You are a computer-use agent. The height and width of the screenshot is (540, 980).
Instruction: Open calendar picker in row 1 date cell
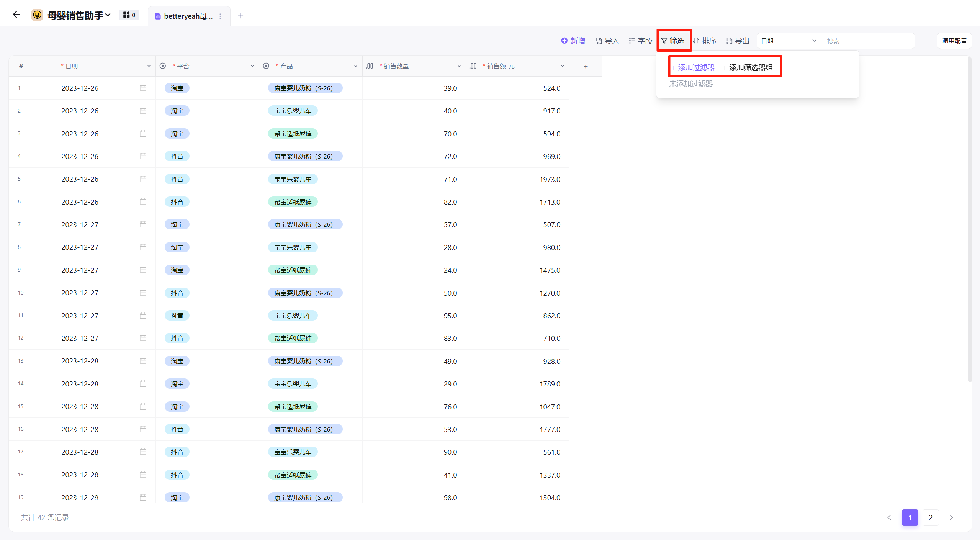click(x=143, y=88)
